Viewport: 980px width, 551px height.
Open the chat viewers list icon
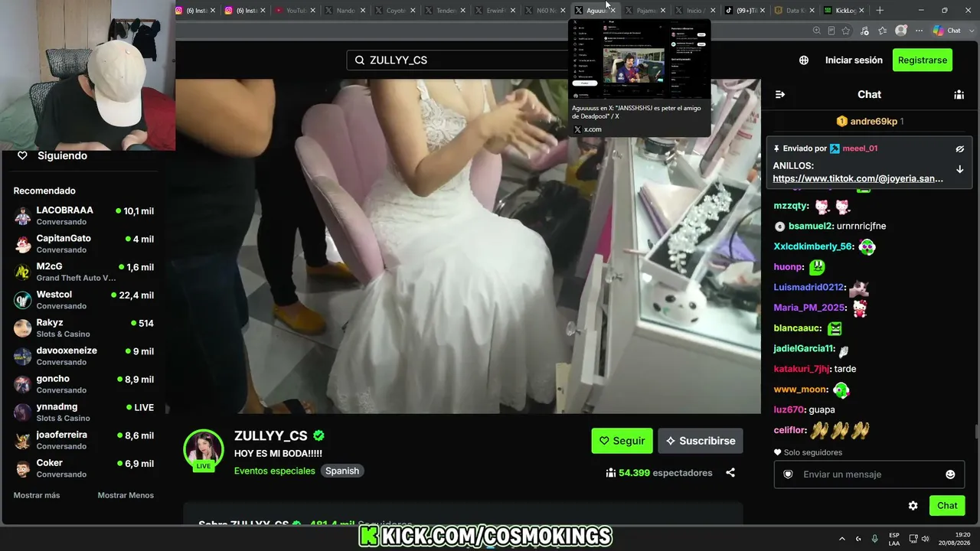point(959,94)
